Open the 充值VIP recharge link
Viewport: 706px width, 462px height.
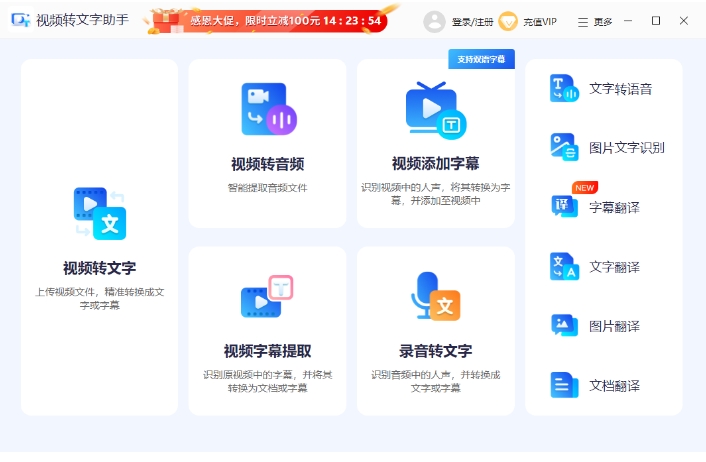pyautogui.click(x=540, y=22)
